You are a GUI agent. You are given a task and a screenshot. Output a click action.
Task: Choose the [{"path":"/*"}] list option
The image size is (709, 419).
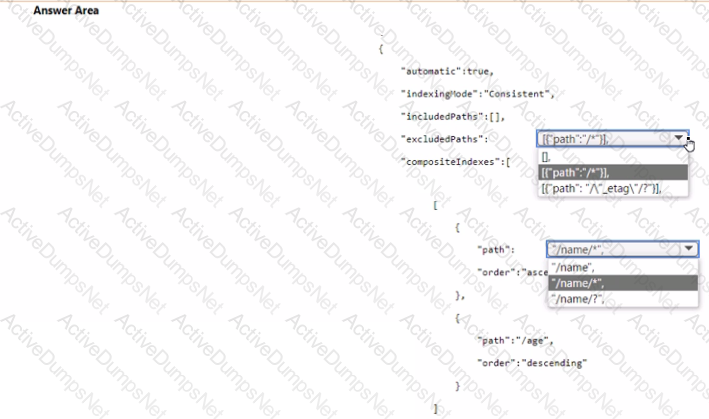pyautogui.click(x=613, y=172)
